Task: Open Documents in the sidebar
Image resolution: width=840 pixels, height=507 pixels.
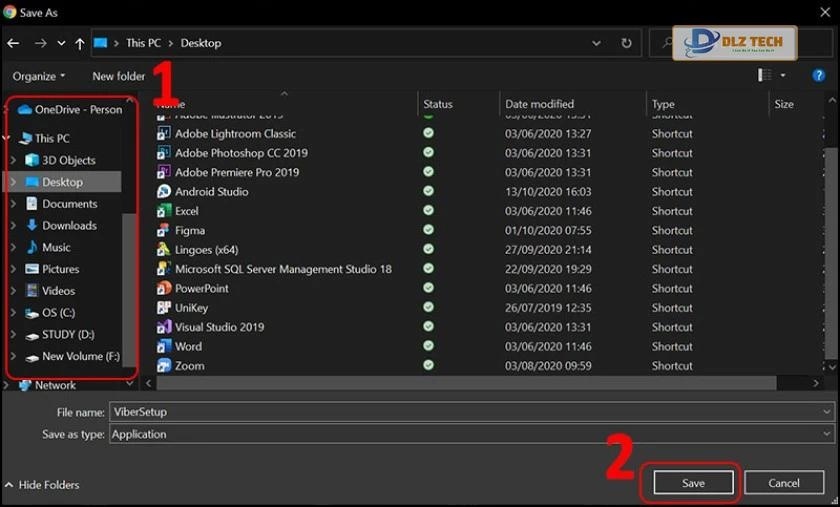Action: click(62, 204)
